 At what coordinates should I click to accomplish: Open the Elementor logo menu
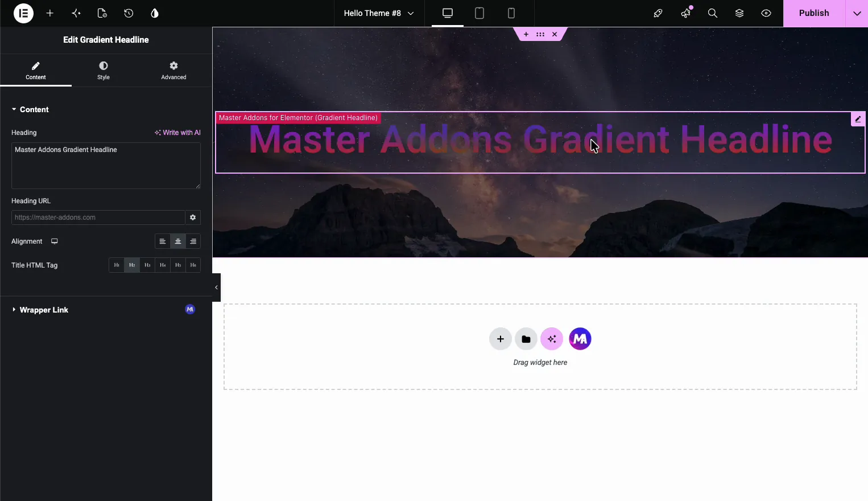tap(23, 13)
